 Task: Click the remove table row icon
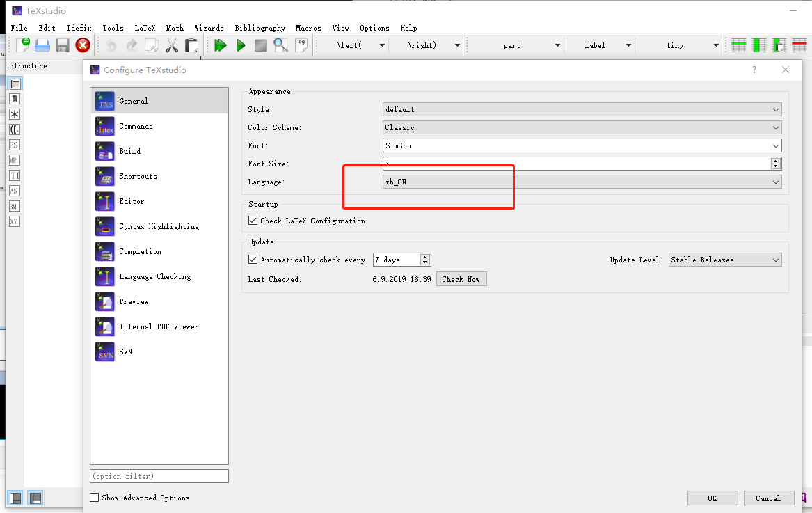[799, 45]
